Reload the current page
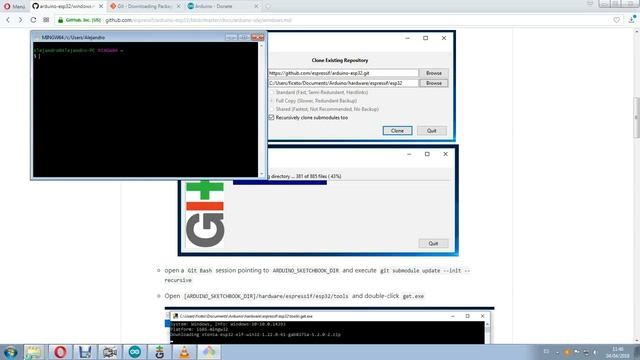This screenshot has height=360, width=640. pos(33,20)
